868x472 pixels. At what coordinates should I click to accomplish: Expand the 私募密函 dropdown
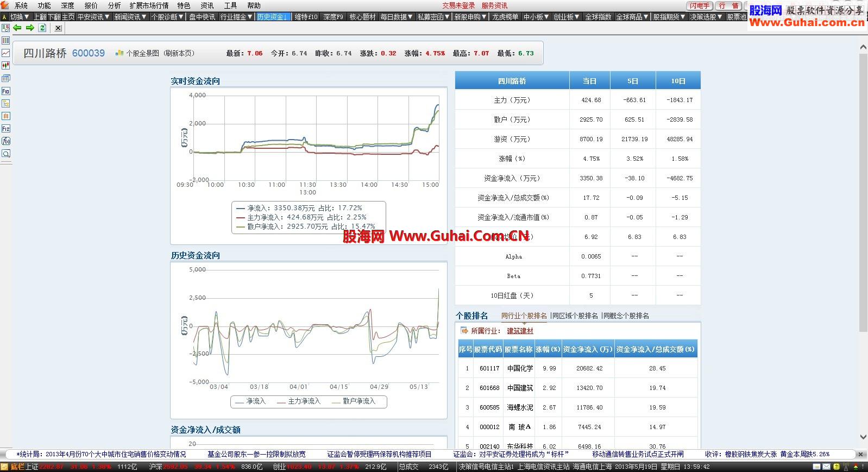(x=433, y=17)
